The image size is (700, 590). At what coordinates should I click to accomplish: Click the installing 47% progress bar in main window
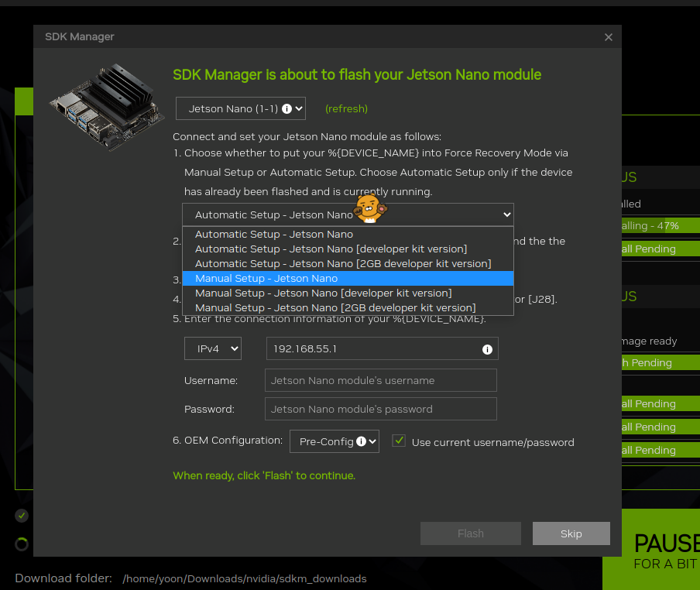[x=661, y=226]
